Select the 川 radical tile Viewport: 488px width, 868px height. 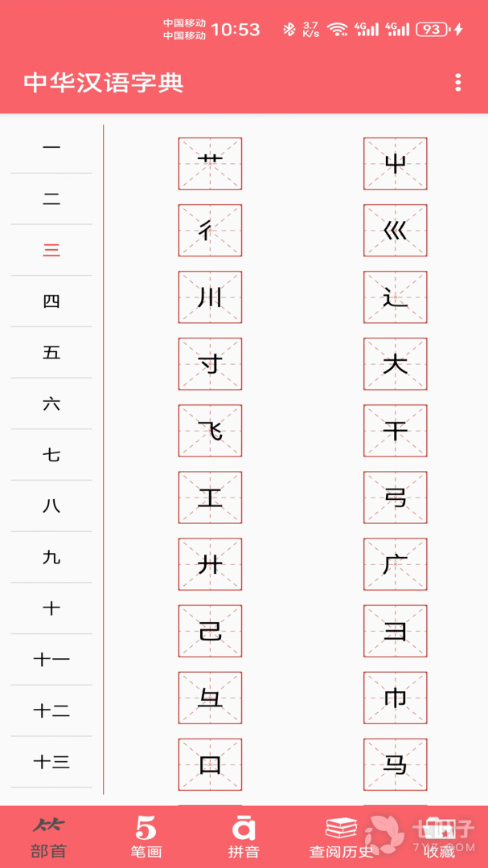(210, 297)
